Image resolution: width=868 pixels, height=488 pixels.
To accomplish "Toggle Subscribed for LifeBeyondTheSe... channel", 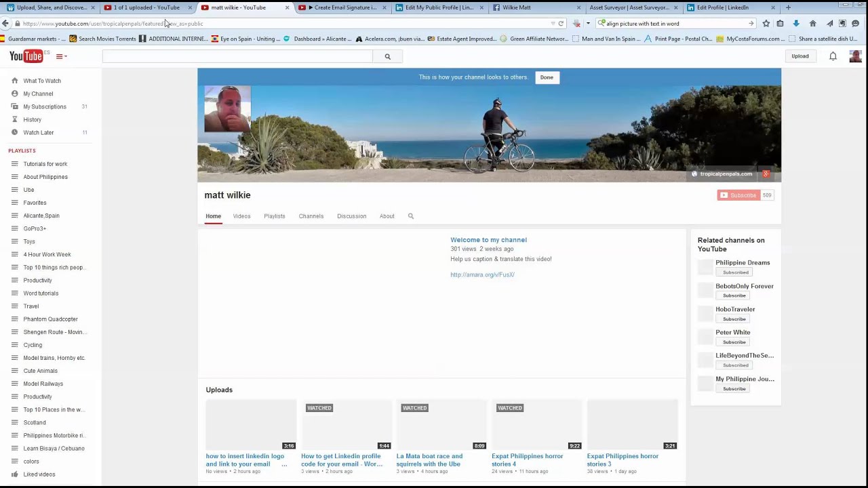I will 735,365.
